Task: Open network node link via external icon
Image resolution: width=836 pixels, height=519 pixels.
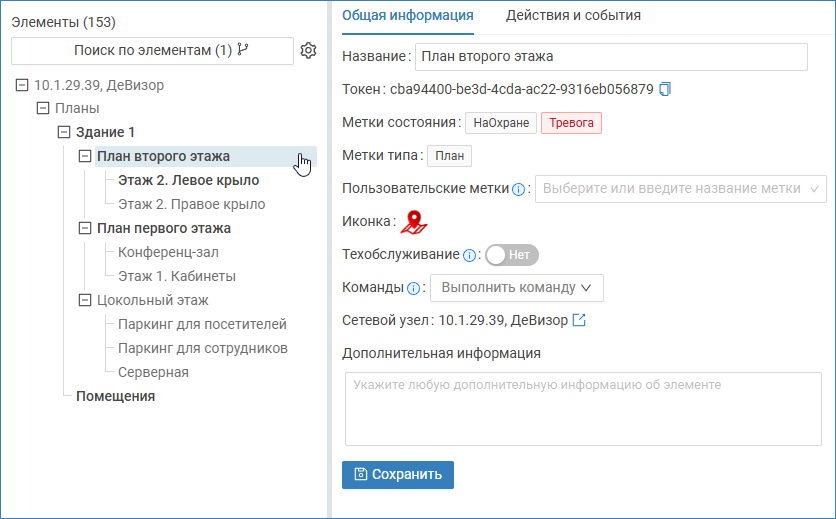Action: [x=578, y=321]
